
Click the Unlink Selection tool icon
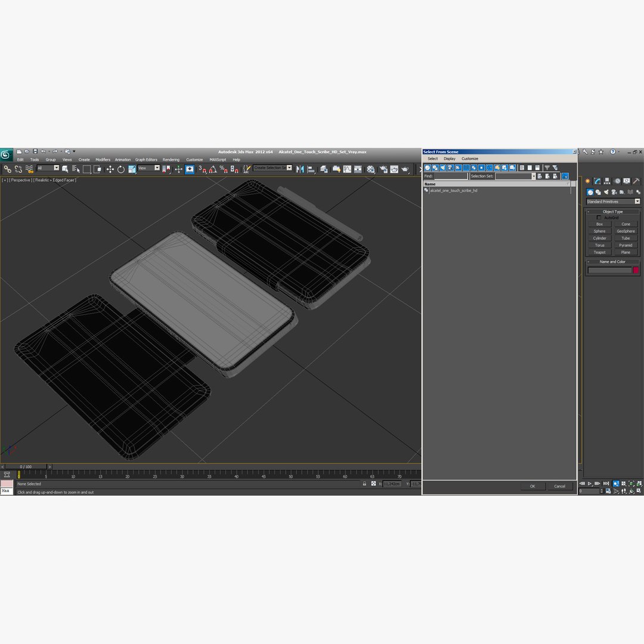click(18, 169)
